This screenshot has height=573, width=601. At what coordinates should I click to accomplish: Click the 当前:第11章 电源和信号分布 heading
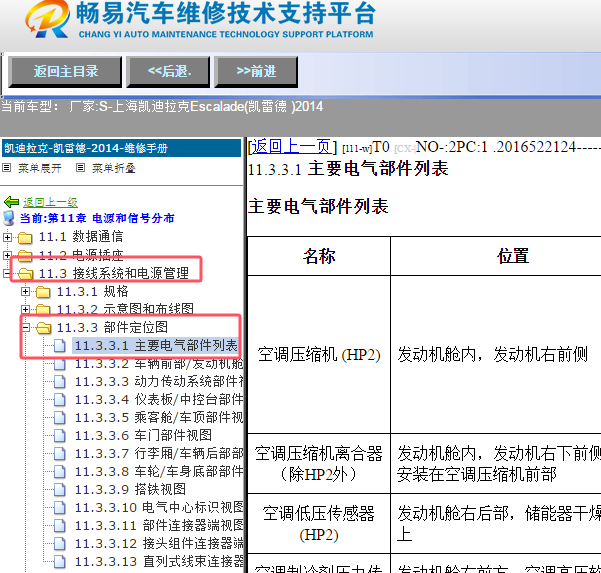97,218
